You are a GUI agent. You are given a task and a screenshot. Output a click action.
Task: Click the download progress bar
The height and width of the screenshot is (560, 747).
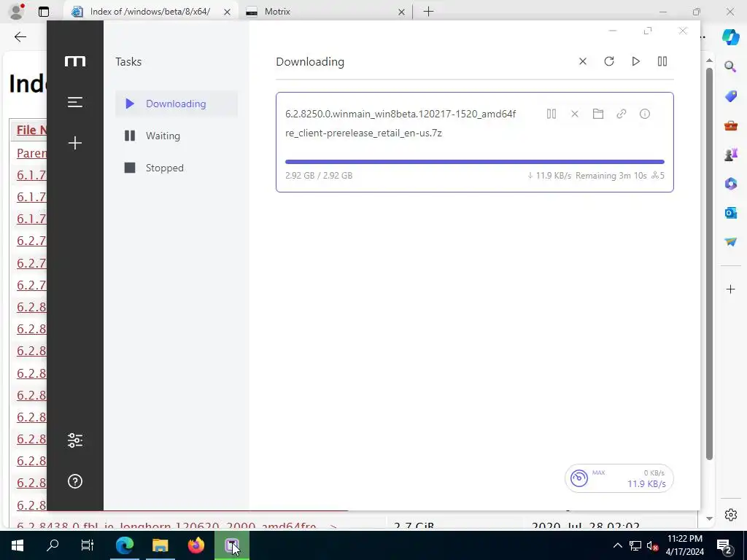coord(474,162)
